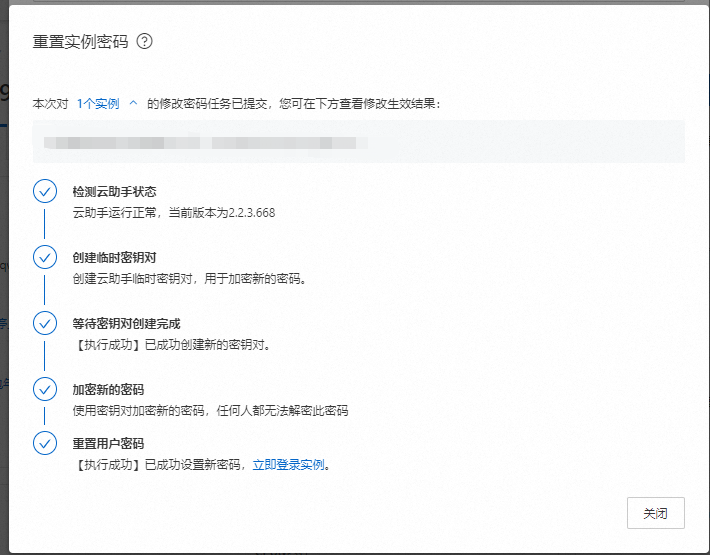The width and height of the screenshot is (710, 555).
Task: Follow the 立即登录实例 link
Action: click(x=288, y=465)
